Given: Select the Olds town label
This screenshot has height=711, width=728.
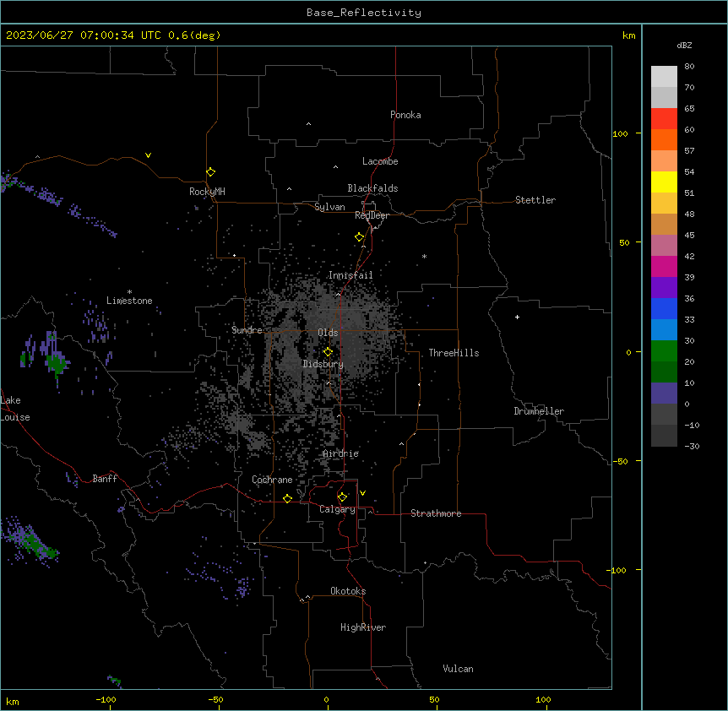Looking at the screenshot, I should coord(328,333).
